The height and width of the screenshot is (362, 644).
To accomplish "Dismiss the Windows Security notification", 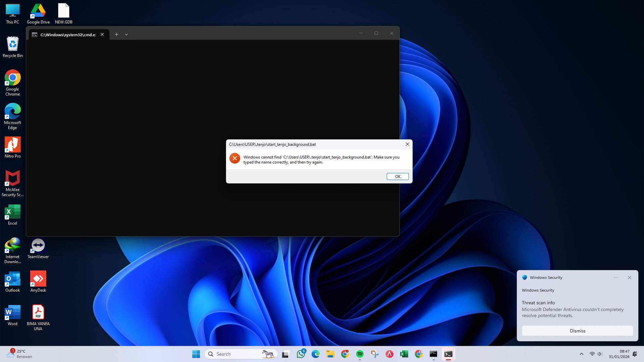I will [x=577, y=331].
